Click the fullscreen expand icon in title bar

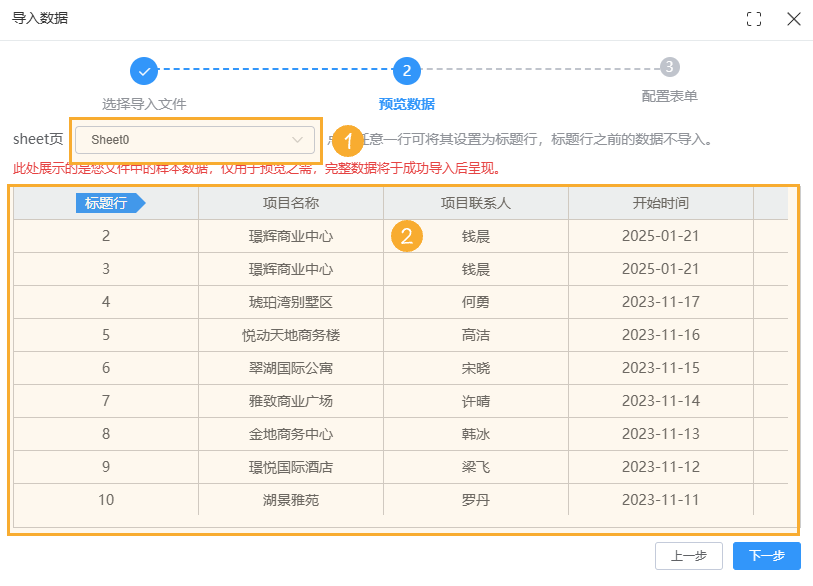tap(754, 18)
